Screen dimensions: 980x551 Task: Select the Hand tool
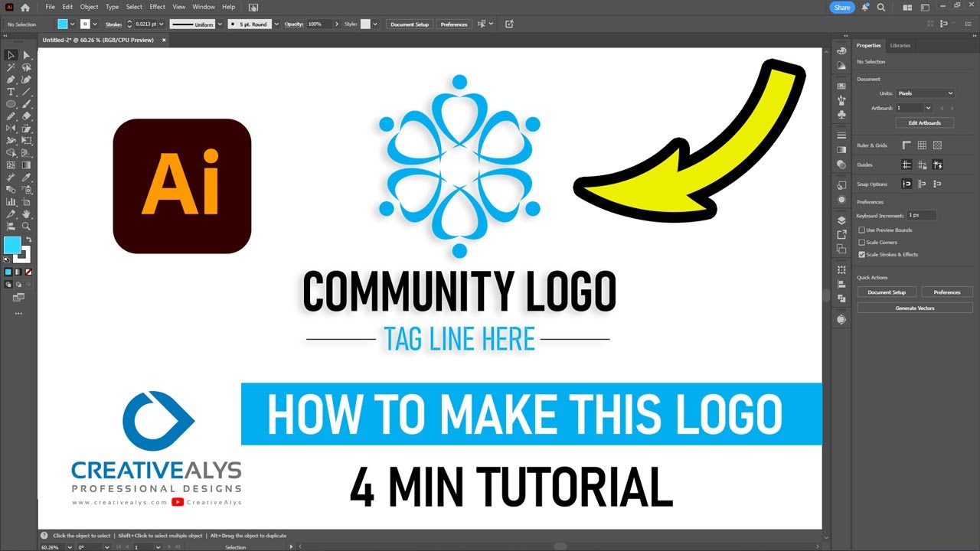[x=27, y=214]
